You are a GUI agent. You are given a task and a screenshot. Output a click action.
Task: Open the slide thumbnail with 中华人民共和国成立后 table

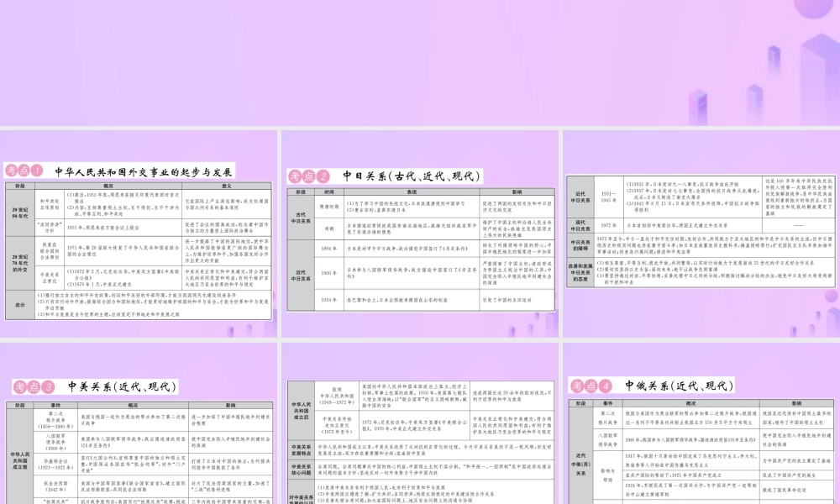(x=420, y=423)
